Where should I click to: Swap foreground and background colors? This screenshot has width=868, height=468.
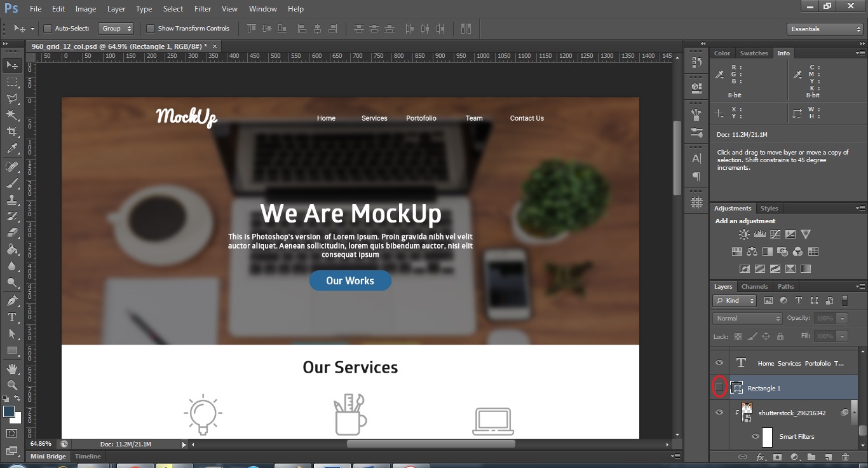pos(18,398)
